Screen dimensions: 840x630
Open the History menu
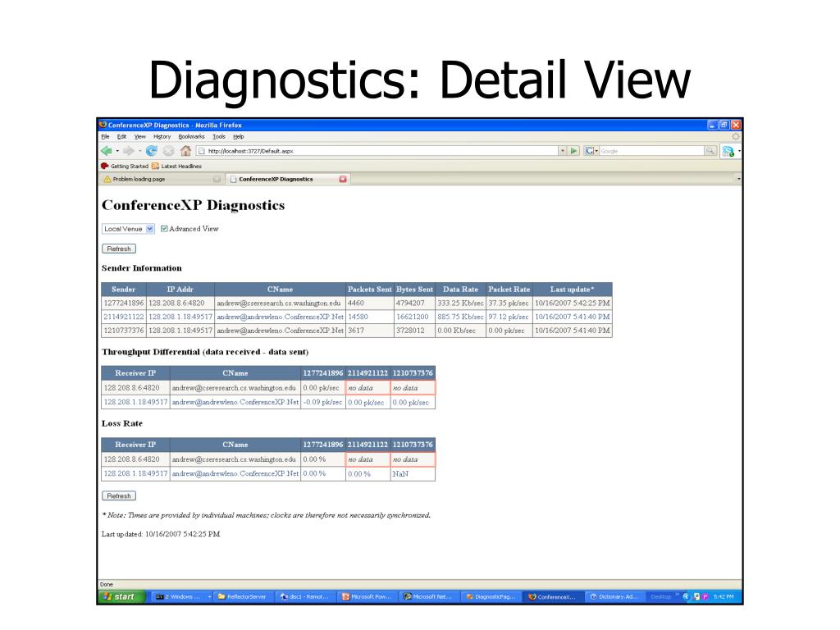(162, 137)
